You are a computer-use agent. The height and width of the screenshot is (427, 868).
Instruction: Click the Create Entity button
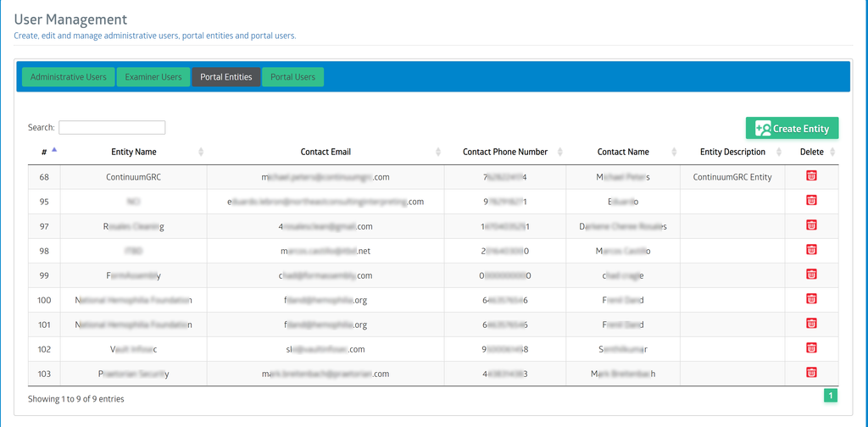[792, 129]
